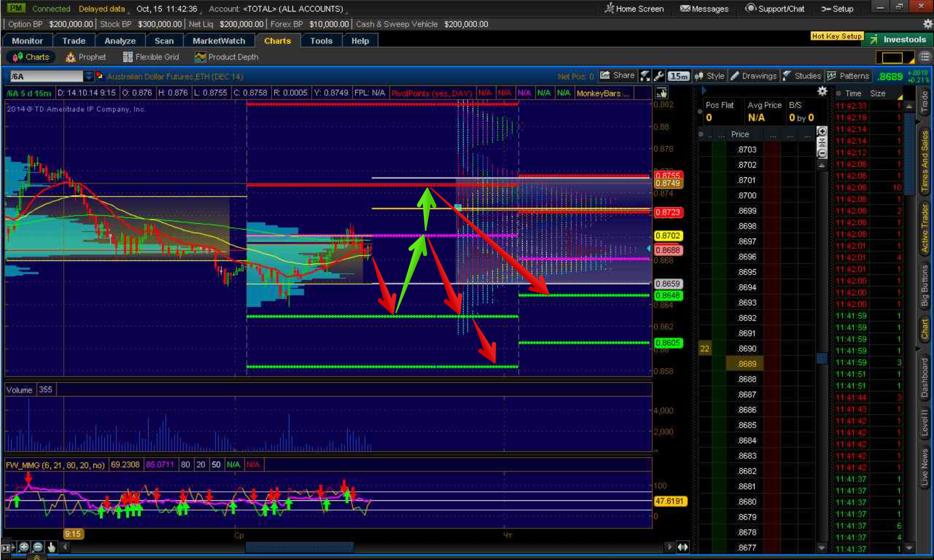Viewport: 934px width, 560px height.
Task: Open chart settings wrench icon
Action: 659,76
